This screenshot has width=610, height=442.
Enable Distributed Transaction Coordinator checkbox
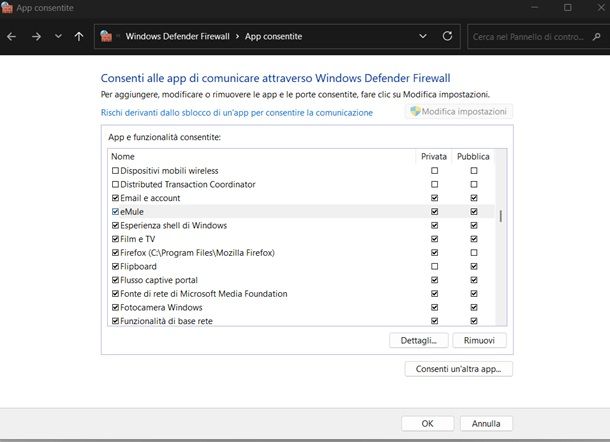tap(115, 184)
